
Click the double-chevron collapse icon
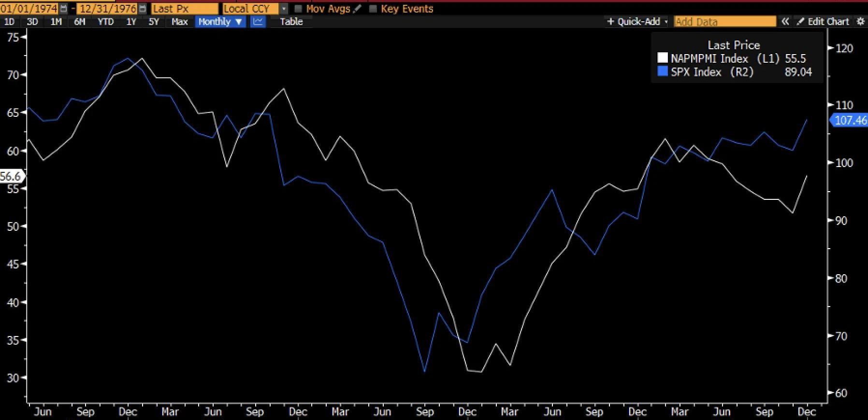click(x=785, y=22)
